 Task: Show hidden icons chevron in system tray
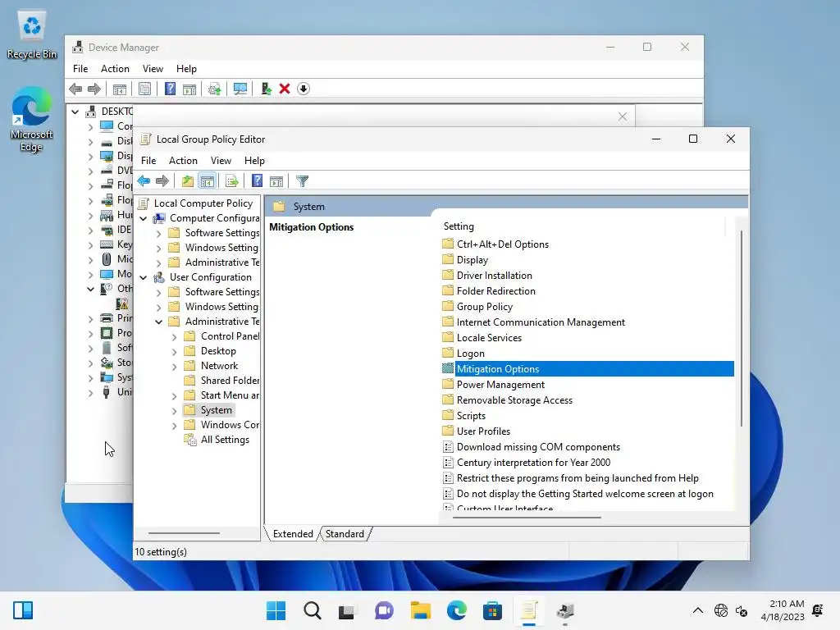tap(697, 610)
